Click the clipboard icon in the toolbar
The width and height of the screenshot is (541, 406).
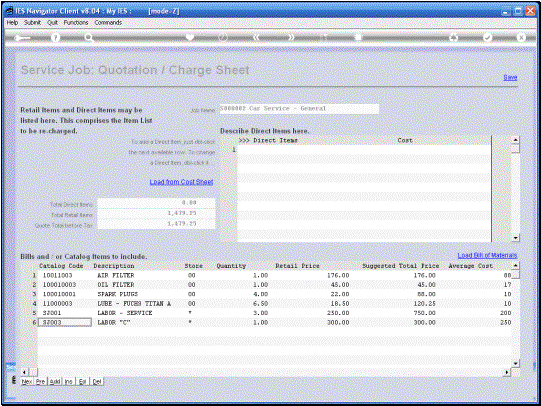click(358, 37)
